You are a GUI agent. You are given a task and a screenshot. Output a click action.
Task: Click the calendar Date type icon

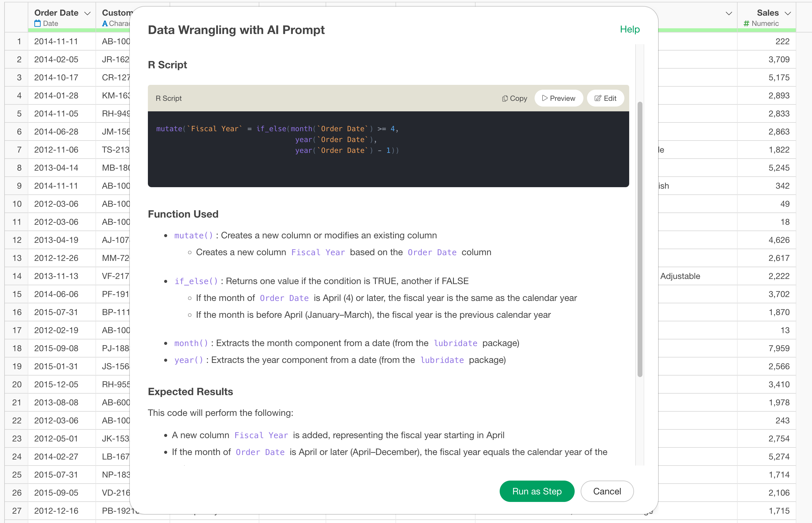(37, 23)
